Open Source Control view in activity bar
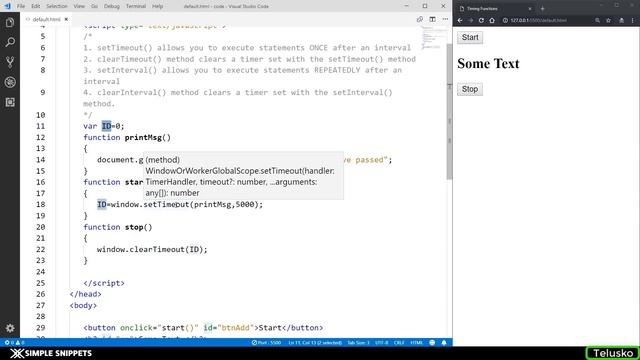Image resolution: width=640 pixels, height=360 pixels. (10, 62)
